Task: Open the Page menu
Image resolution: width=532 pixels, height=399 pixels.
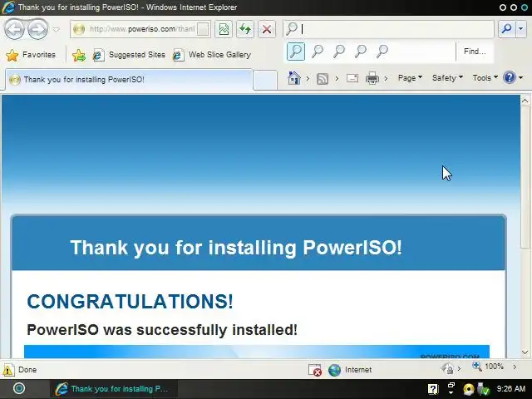Action: point(410,78)
